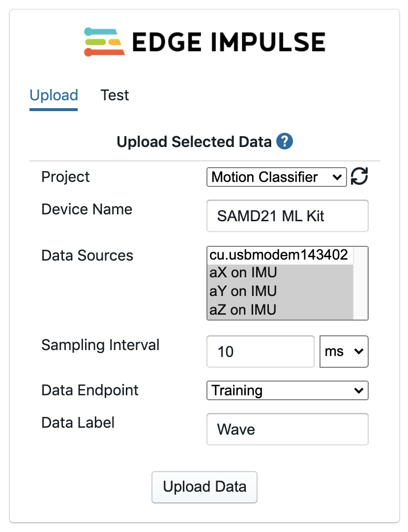Click the Data Endpoint label

(90, 390)
